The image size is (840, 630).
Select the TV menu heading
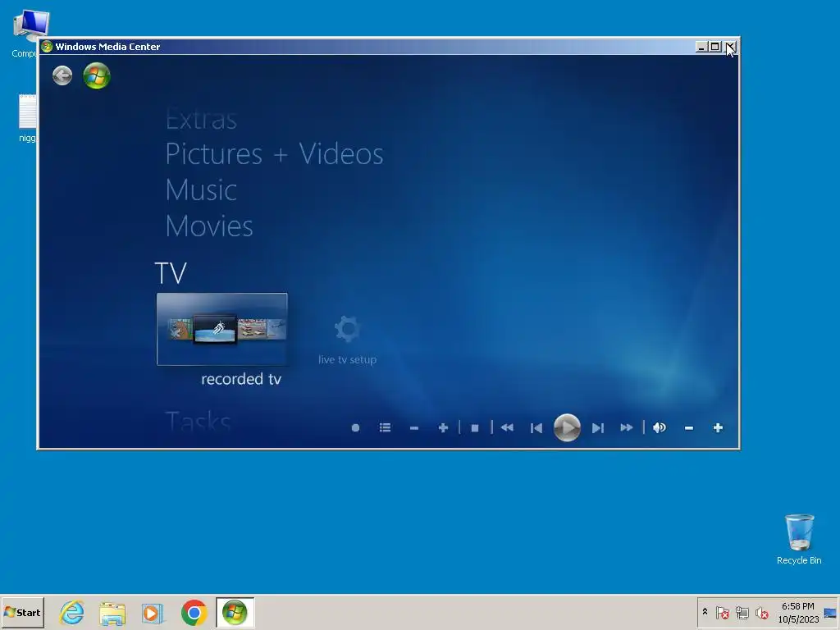tap(171, 272)
